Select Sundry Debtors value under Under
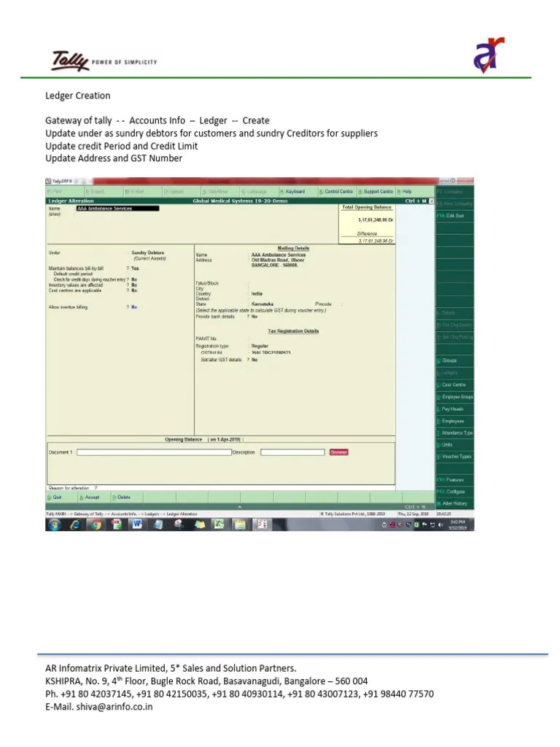The image size is (560, 747). (x=147, y=253)
